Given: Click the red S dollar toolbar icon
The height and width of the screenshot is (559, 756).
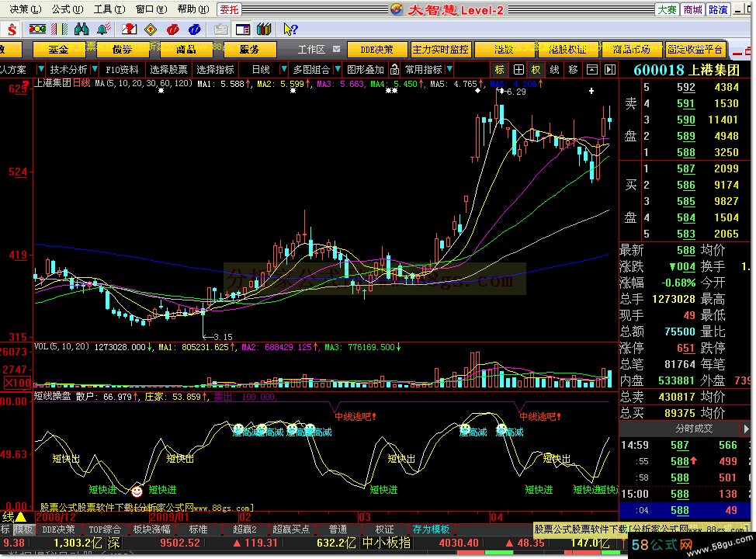Looking at the screenshot, I should tap(12, 30).
